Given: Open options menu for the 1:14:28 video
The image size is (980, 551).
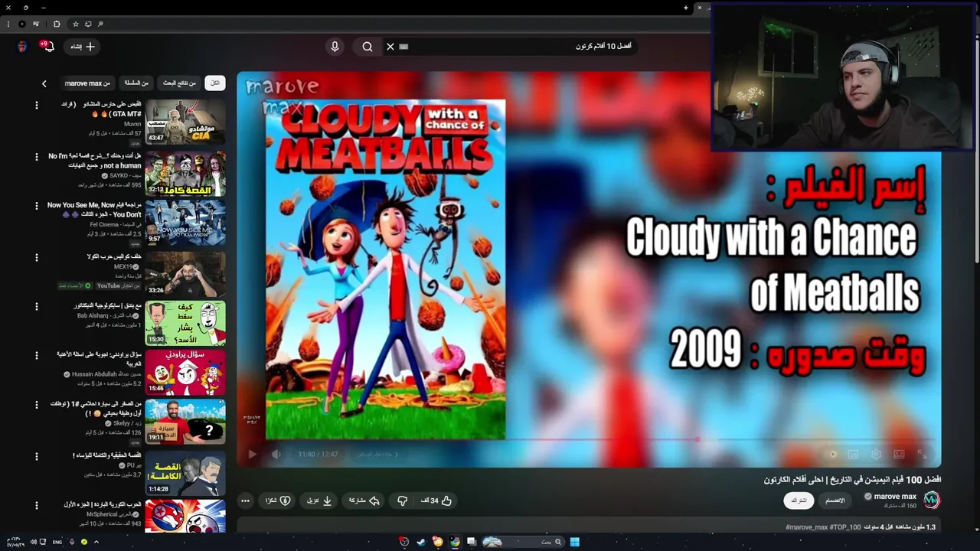Looking at the screenshot, I should point(36,456).
